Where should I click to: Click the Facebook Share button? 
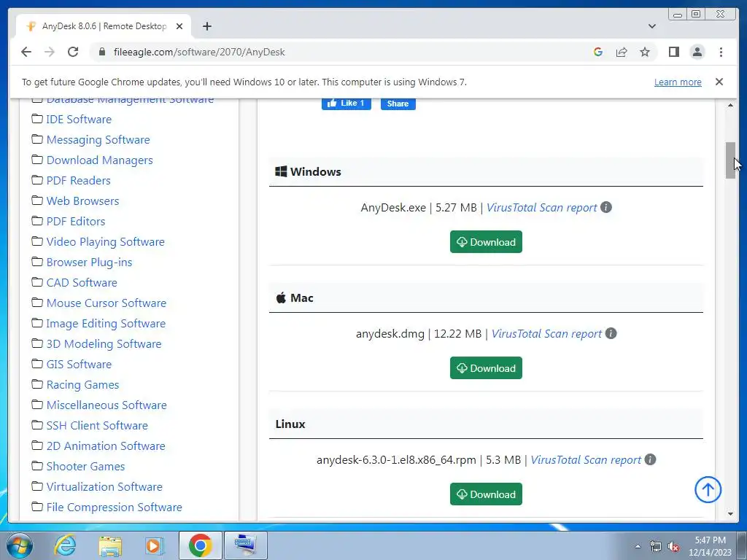point(398,104)
